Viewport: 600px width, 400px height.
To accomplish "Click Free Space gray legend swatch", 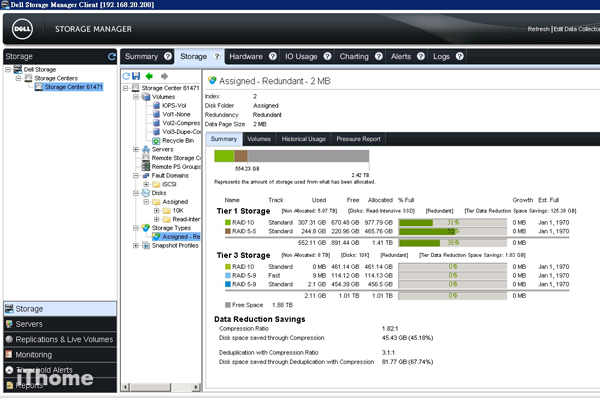I will click(228, 305).
